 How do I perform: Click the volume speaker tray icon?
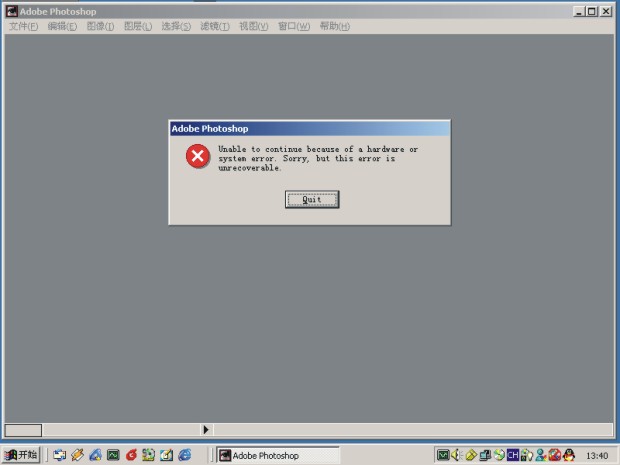click(456, 455)
